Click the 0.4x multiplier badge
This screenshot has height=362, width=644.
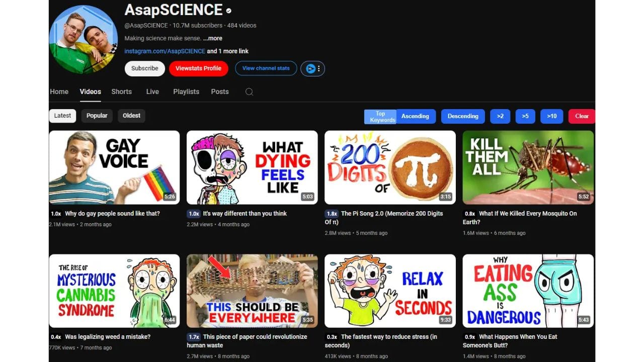pyautogui.click(x=56, y=337)
